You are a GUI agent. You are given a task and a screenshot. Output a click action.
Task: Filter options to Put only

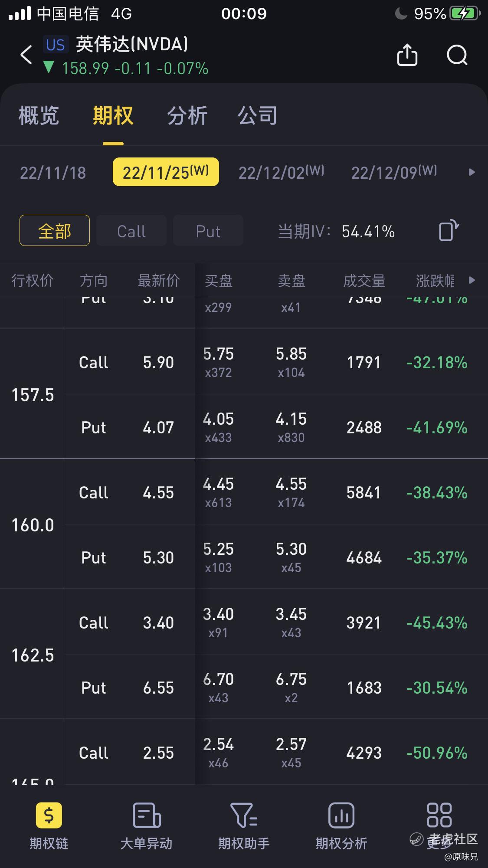208,230
